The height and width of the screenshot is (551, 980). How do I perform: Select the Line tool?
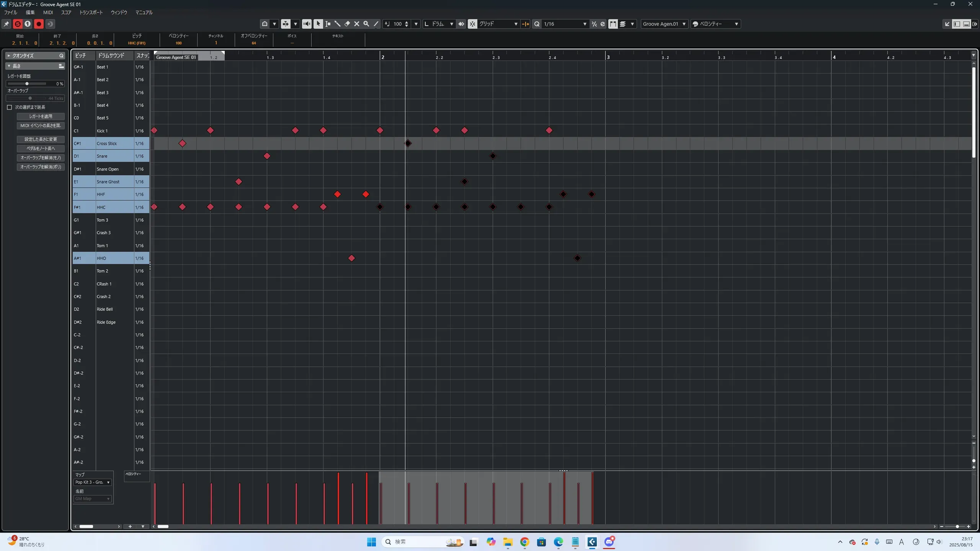[376, 24]
